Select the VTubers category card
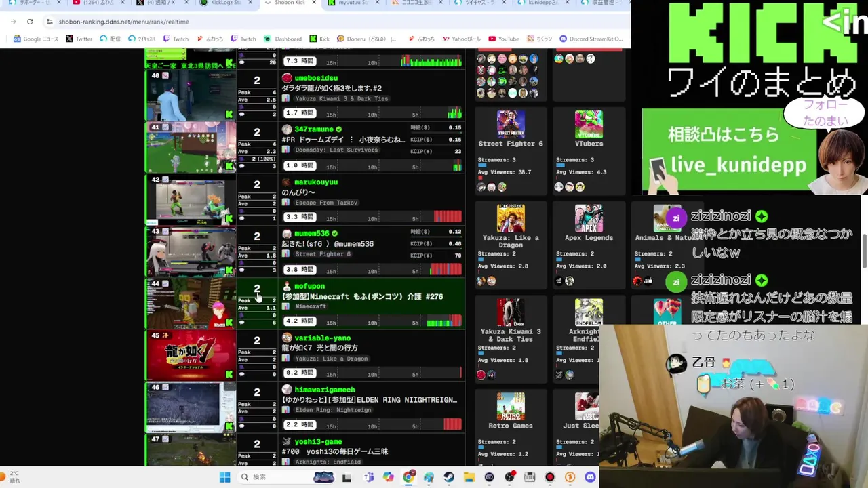 [589, 152]
